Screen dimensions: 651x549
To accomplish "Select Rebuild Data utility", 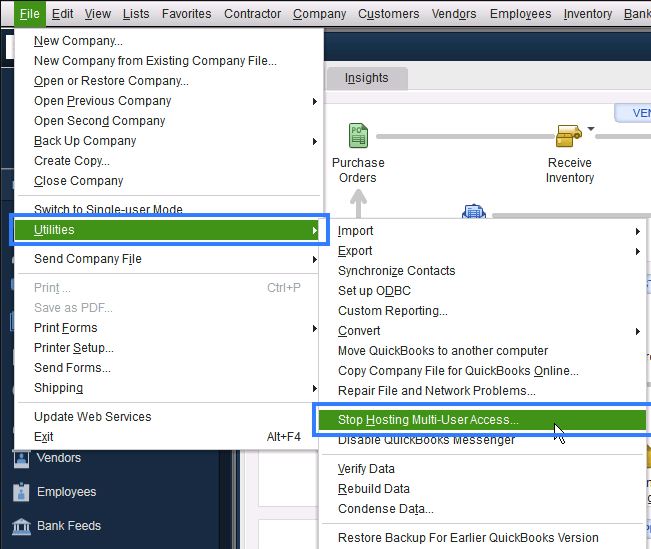I will [482, 489].
